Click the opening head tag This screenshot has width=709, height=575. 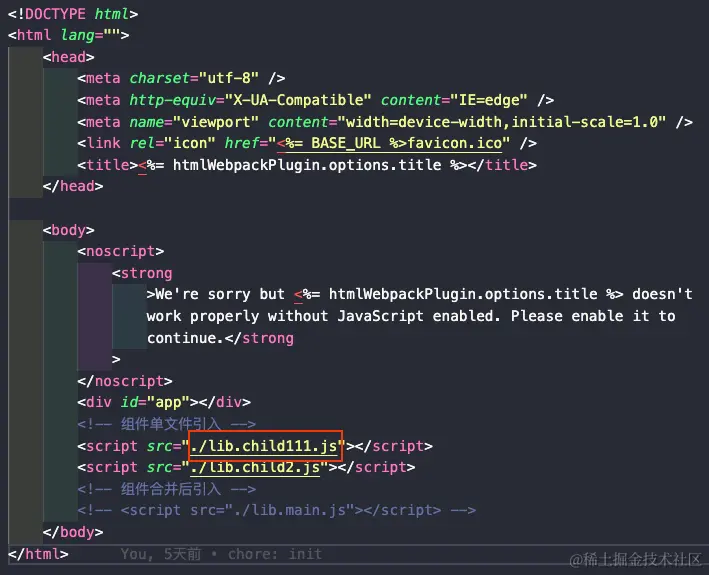point(69,57)
